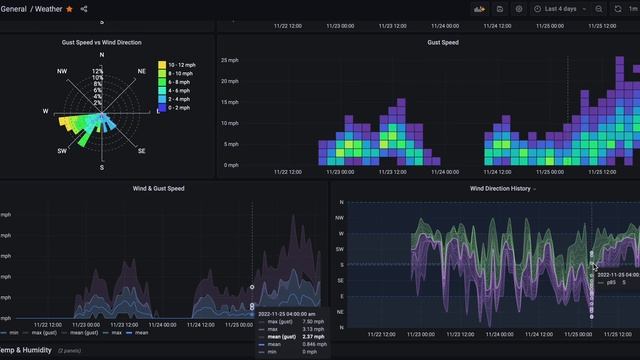Zoom out the time range

point(599,9)
